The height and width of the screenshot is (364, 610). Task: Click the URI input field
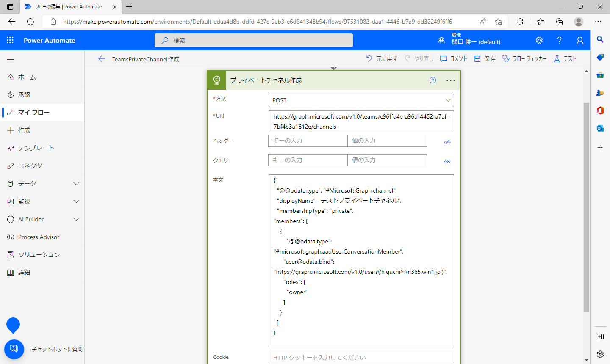361,121
